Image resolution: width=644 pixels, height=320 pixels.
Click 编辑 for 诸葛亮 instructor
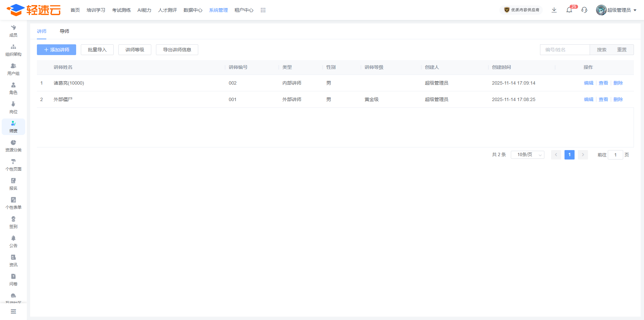click(x=588, y=83)
